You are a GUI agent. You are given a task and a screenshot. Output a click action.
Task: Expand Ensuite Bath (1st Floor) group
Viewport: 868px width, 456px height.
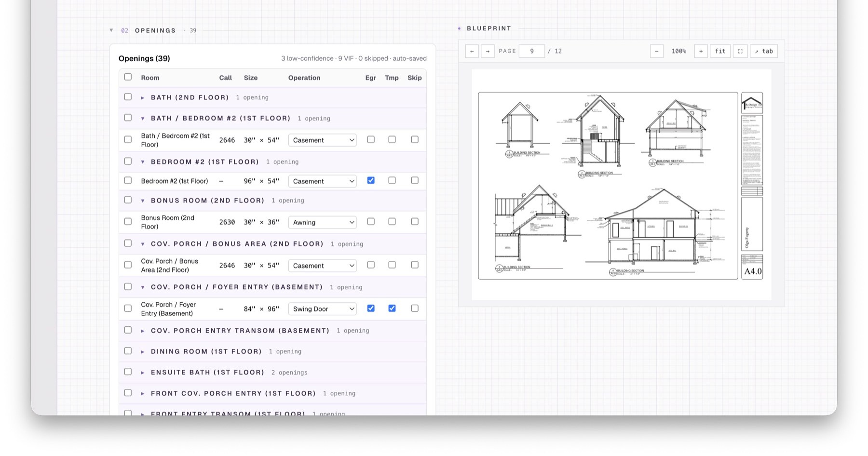pos(143,373)
